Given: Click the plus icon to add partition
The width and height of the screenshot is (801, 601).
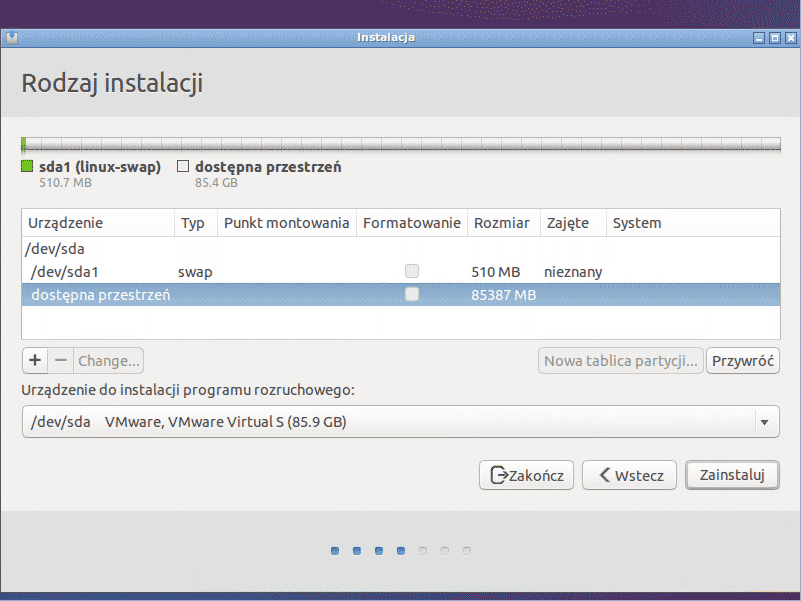Looking at the screenshot, I should pyautogui.click(x=35, y=360).
